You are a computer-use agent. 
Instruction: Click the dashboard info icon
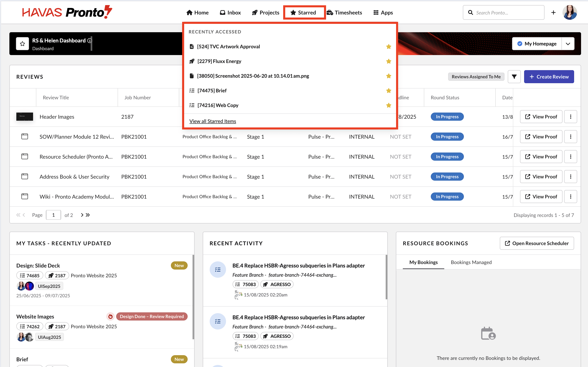tap(89, 41)
